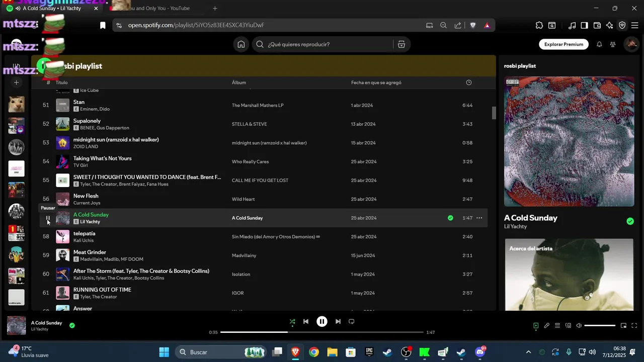Open Brave Wallet icon
This screenshot has width=644, height=362.
(597, 25)
